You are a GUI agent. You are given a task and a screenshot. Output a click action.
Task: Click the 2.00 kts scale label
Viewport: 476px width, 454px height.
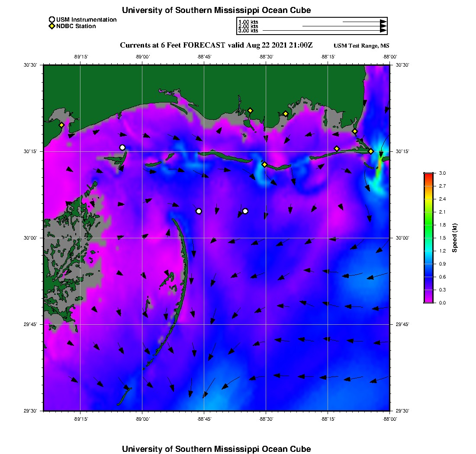click(x=248, y=26)
